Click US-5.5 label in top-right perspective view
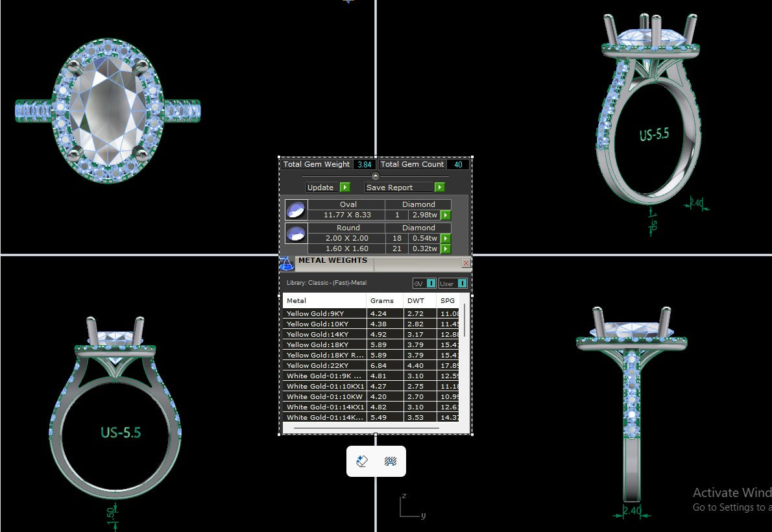 click(x=654, y=134)
